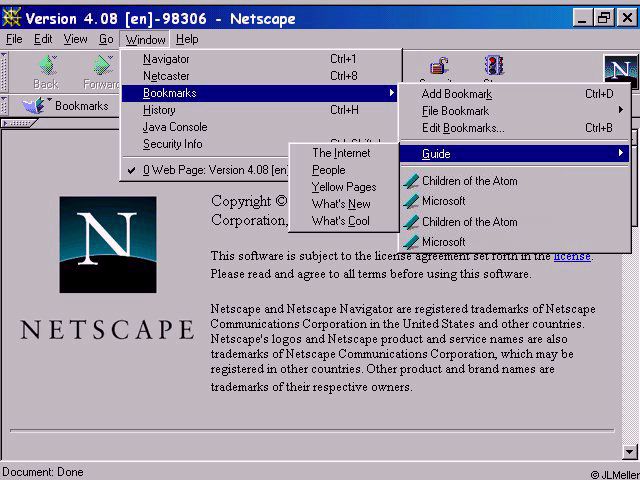Viewport: 640px width, 480px height.
Task: Open the Bookmarks quickfile icon in location bar
Action: point(34,105)
